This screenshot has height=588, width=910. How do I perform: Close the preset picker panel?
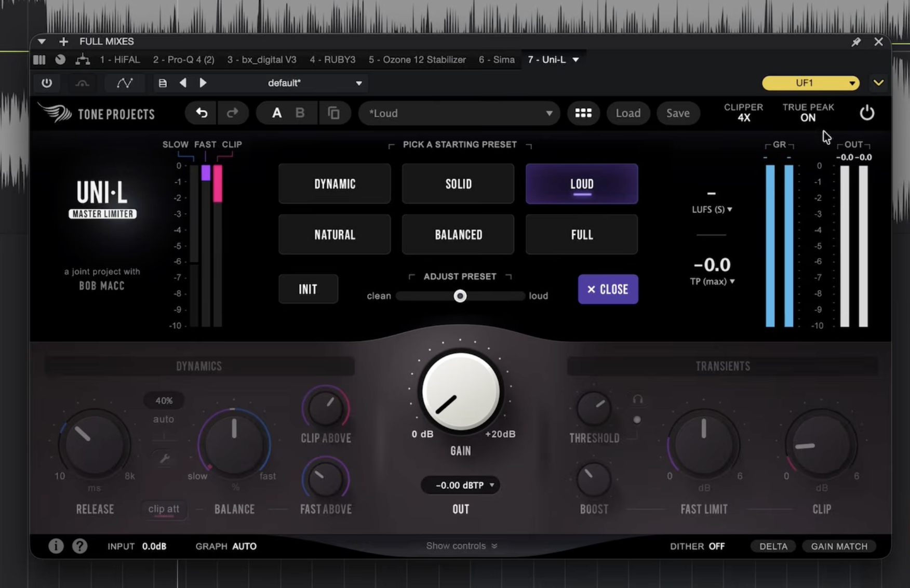point(608,289)
